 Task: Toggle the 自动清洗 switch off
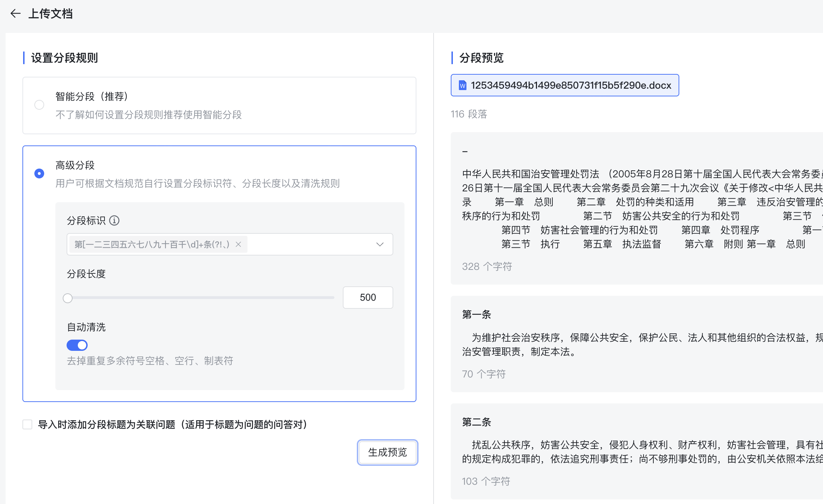[x=77, y=345]
